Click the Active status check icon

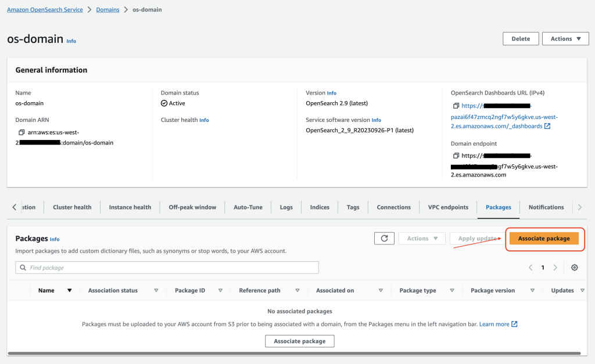(164, 103)
